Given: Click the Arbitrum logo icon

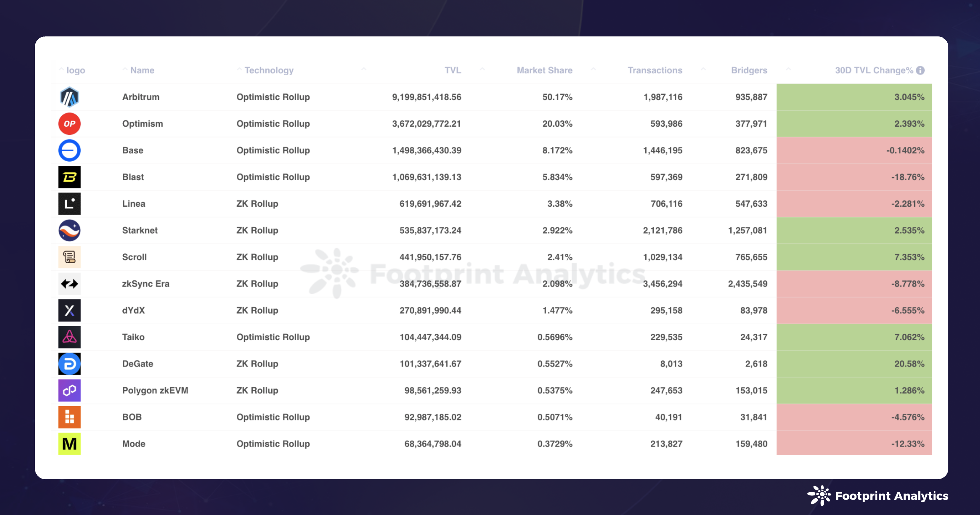Looking at the screenshot, I should 69,97.
